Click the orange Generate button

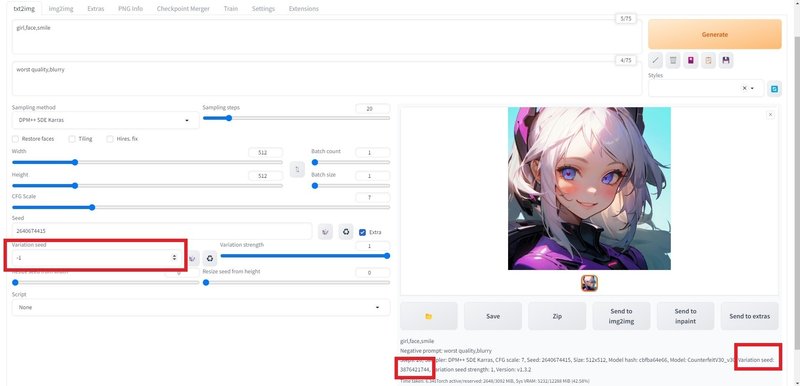point(714,34)
